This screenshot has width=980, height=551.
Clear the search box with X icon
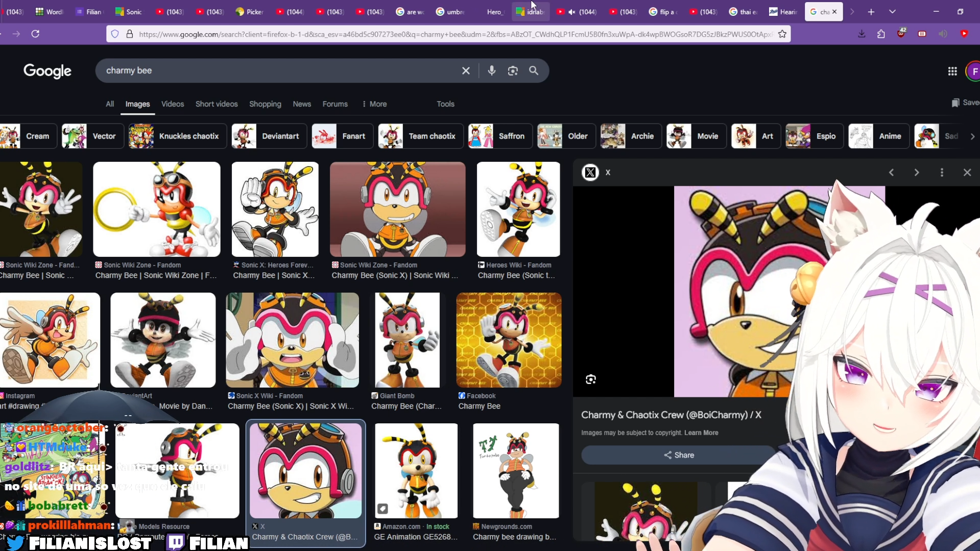pyautogui.click(x=465, y=70)
